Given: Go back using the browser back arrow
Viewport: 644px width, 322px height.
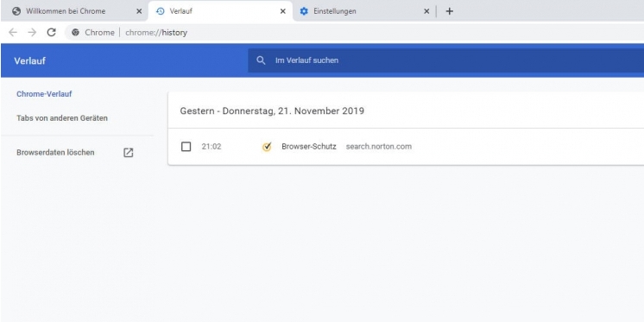Looking at the screenshot, I should [13, 33].
